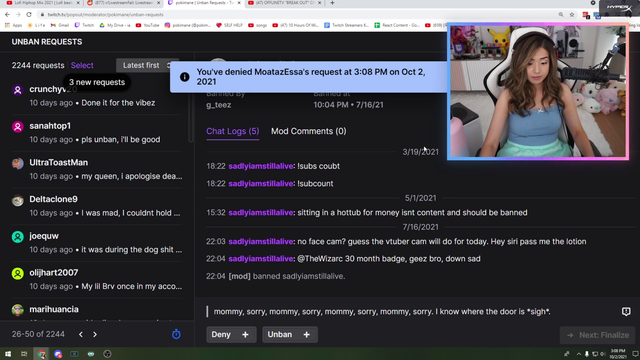
Task: Open UltraToastMan's unban request
Action: (x=97, y=170)
